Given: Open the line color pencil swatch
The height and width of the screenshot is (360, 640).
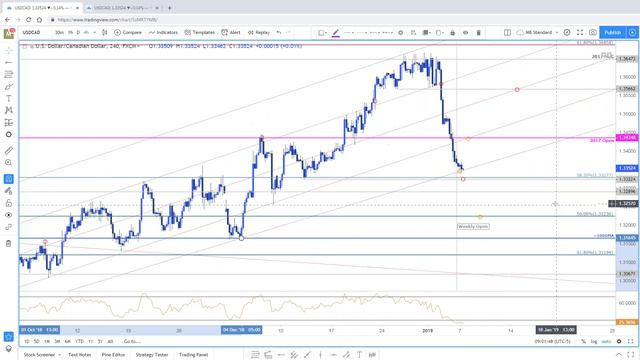Looking at the screenshot, I should pos(336,33).
